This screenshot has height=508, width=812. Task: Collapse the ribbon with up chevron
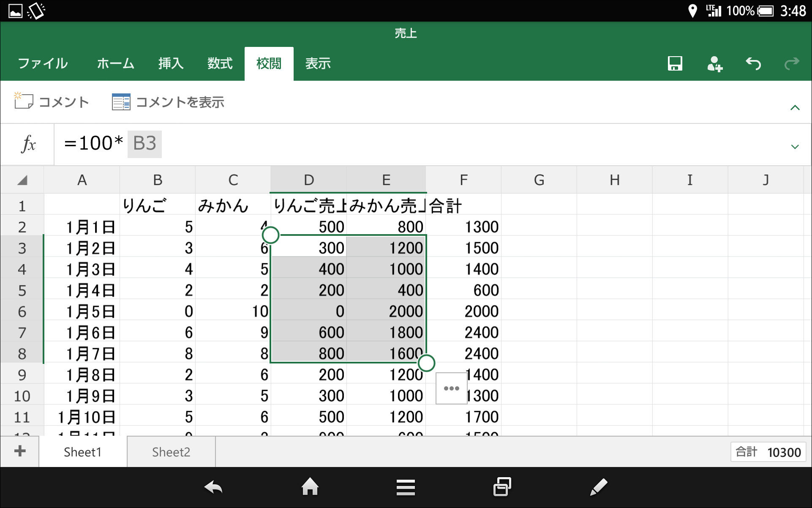click(795, 108)
